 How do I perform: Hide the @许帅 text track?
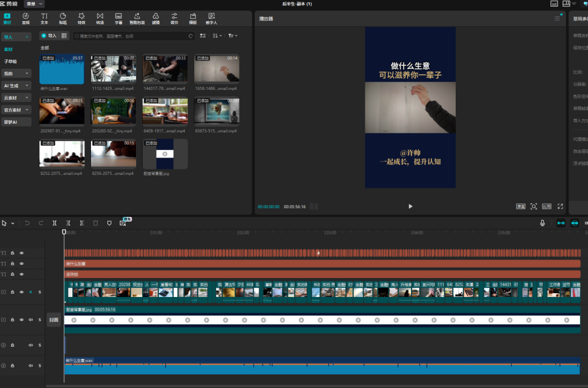pos(21,274)
